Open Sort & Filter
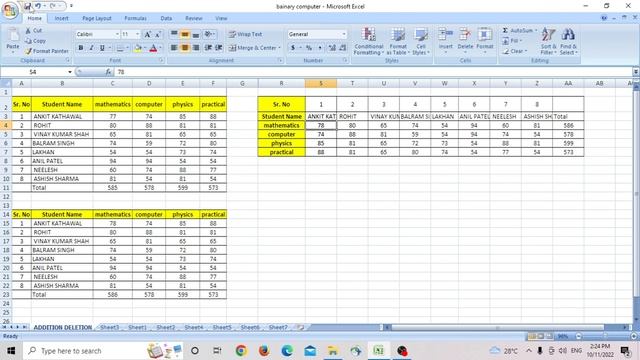Screen dimensions: 640x360 coord(548,41)
